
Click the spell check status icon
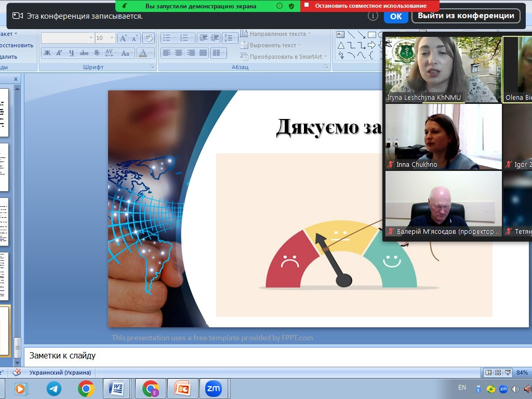(x=17, y=373)
